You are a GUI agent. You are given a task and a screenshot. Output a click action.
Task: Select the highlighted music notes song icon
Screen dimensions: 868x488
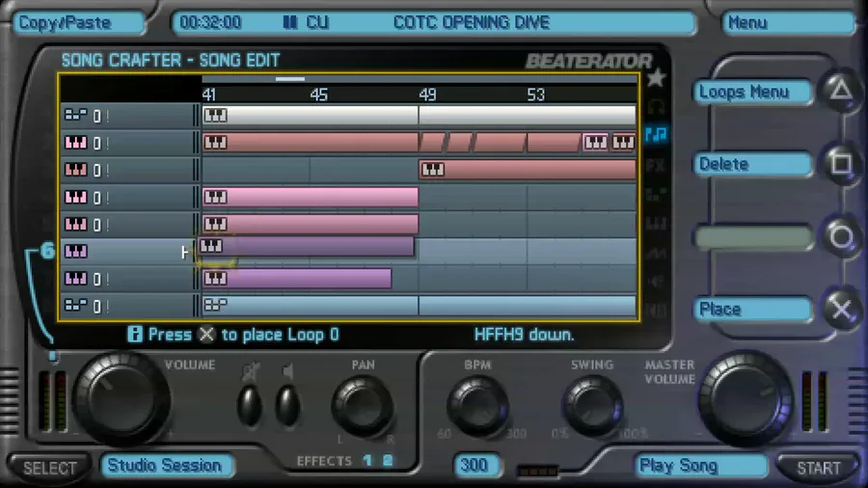[x=656, y=134]
